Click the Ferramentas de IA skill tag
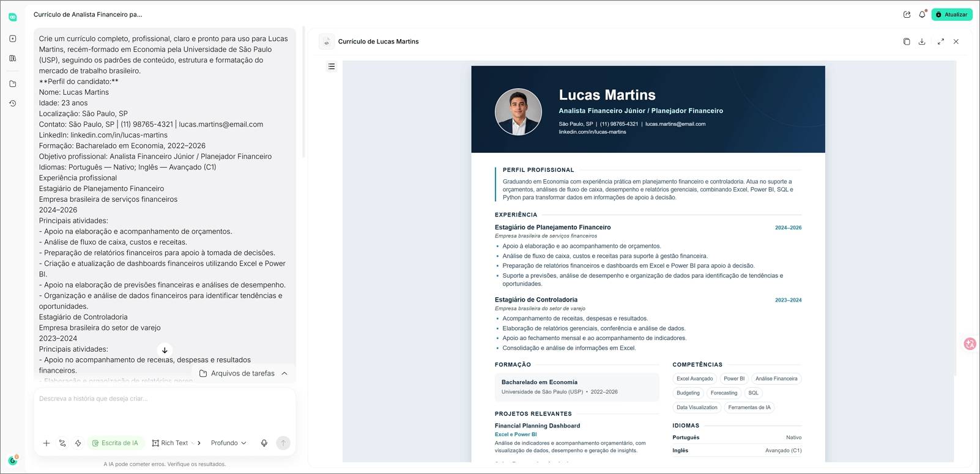The width and height of the screenshot is (980, 474). pos(749,407)
